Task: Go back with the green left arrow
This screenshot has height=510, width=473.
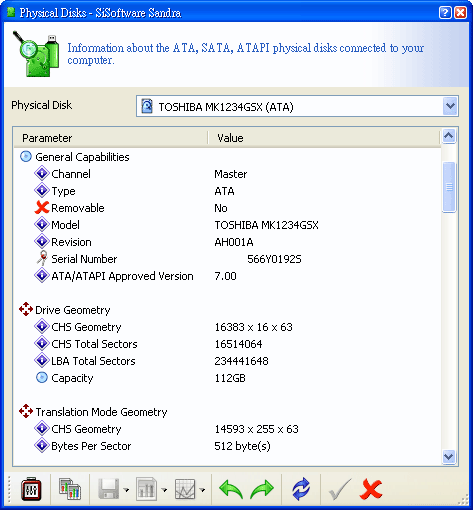Action: coord(231,489)
